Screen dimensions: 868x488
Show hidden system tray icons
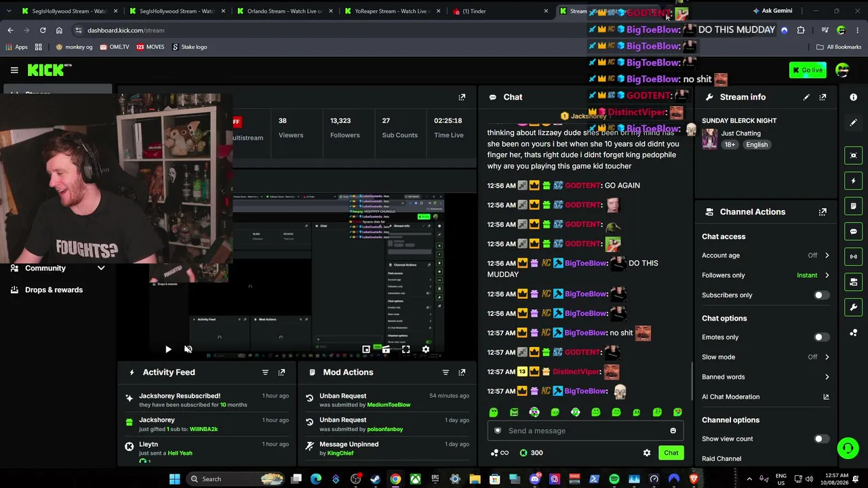point(749,479)
